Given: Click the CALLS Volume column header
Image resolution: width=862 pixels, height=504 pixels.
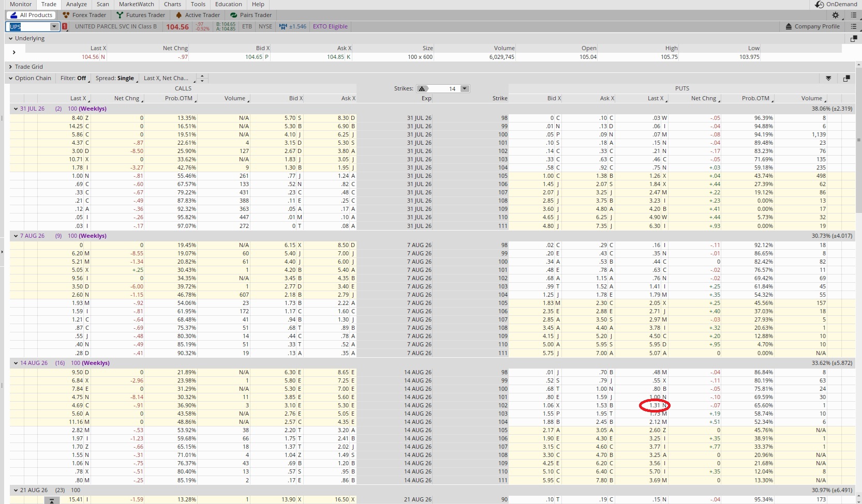Looking at the screenshot, I should 235,98.
